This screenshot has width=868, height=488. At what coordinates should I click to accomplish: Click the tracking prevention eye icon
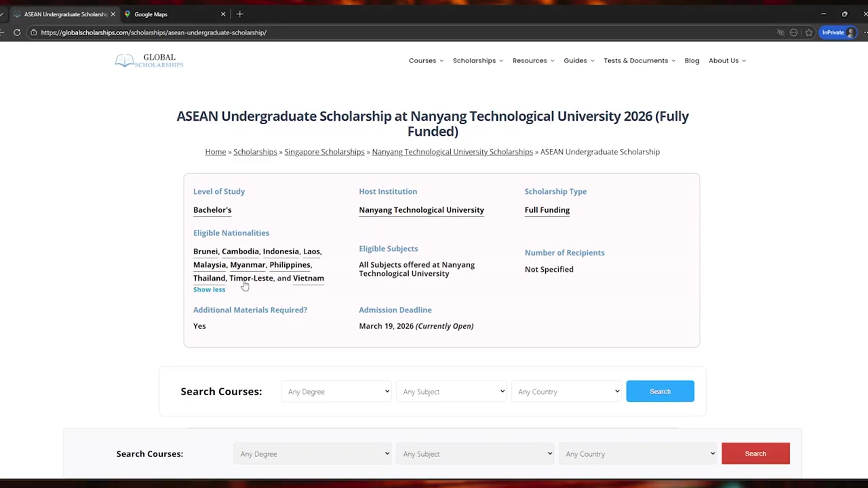click(780, 33)
